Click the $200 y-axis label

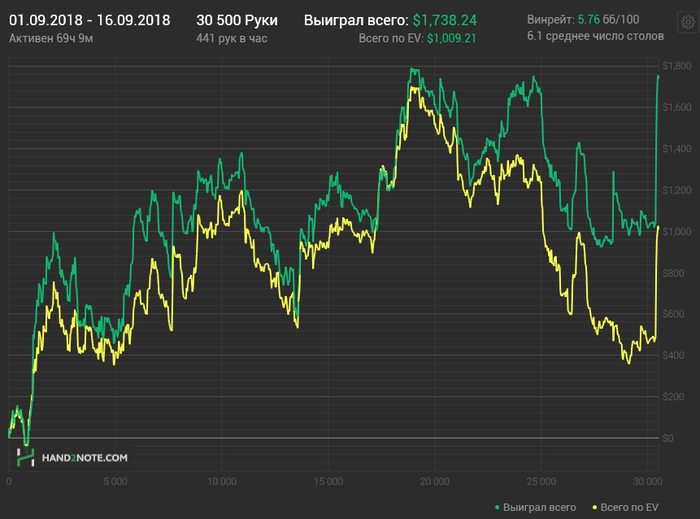tap(673, 397)
